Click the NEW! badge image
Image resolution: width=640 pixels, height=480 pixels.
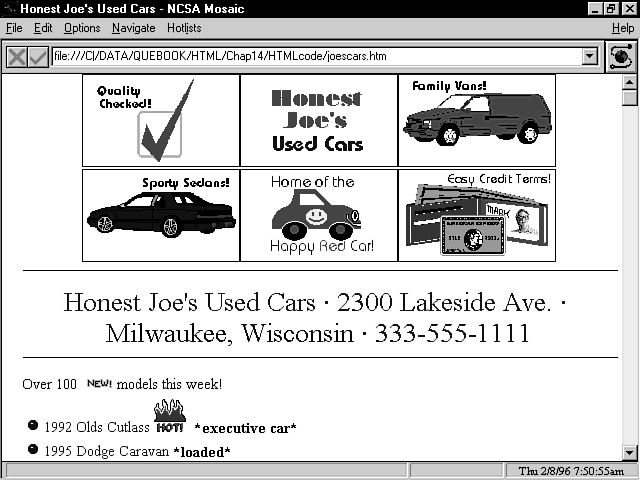click(x=99, y=383)
